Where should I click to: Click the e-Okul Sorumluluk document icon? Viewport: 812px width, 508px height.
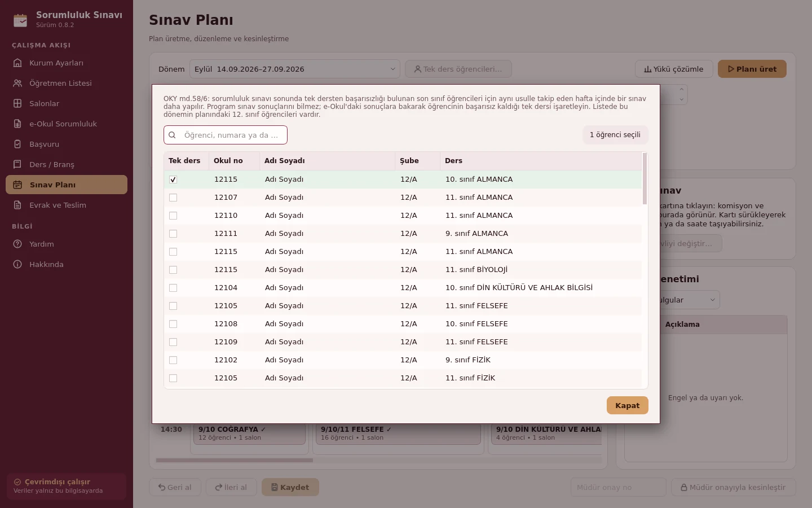[17, 124]
